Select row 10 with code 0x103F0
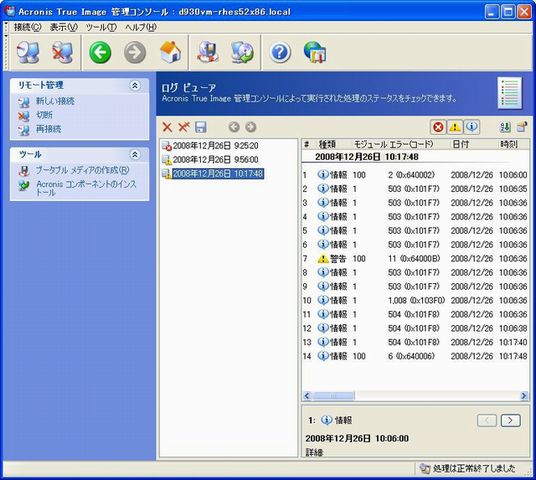 click(x=415, y=301)
